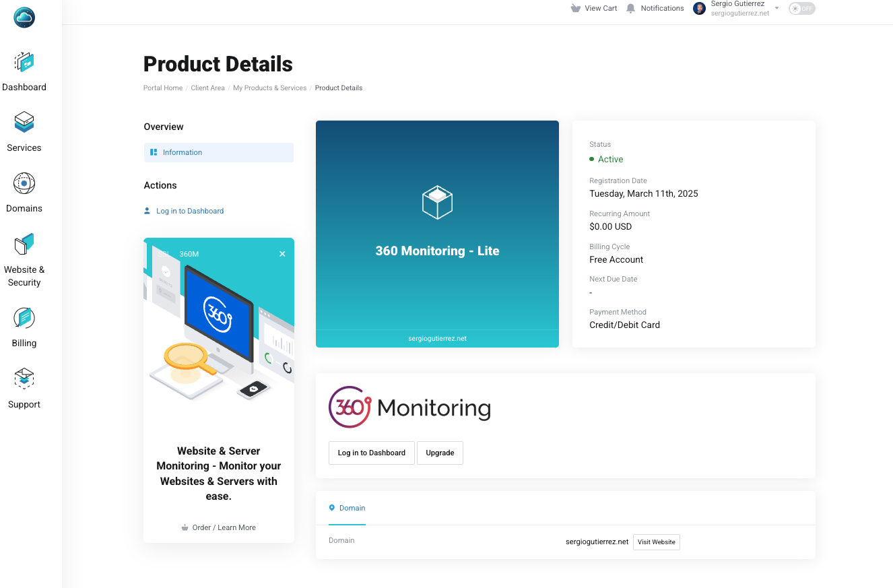Click the sergiogutierrez.net footer on product banner
The width and height of the screenshot is (893, 588).
(x=437, y=338)
